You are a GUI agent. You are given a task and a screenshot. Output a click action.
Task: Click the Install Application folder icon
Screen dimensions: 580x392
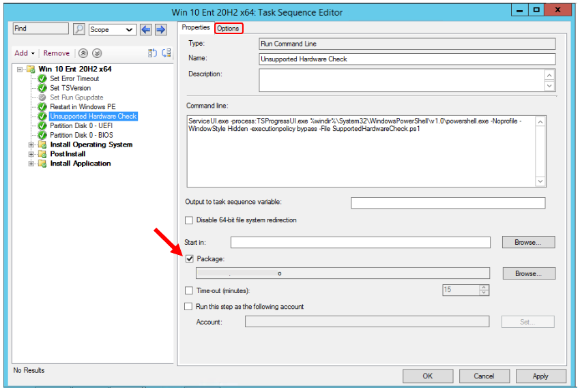(42, 164)
